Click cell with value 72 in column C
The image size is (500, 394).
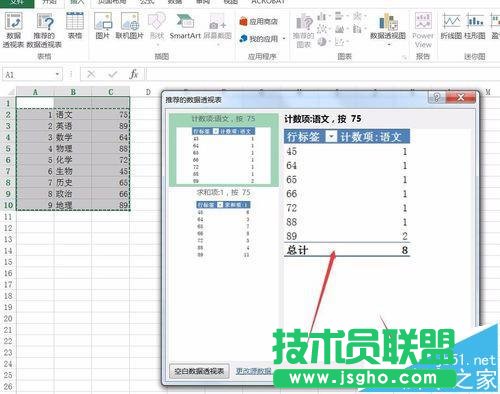tap(111, 160)
